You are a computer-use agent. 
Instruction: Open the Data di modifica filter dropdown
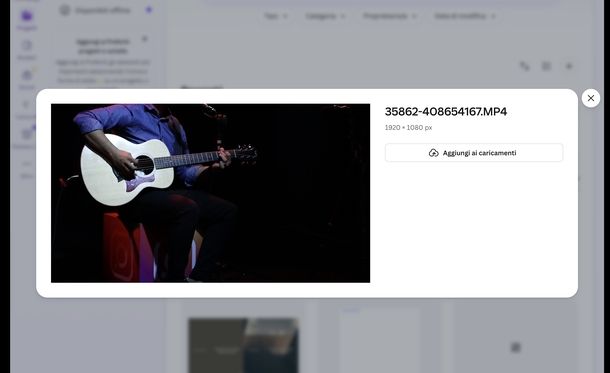[x=465, y=16]
